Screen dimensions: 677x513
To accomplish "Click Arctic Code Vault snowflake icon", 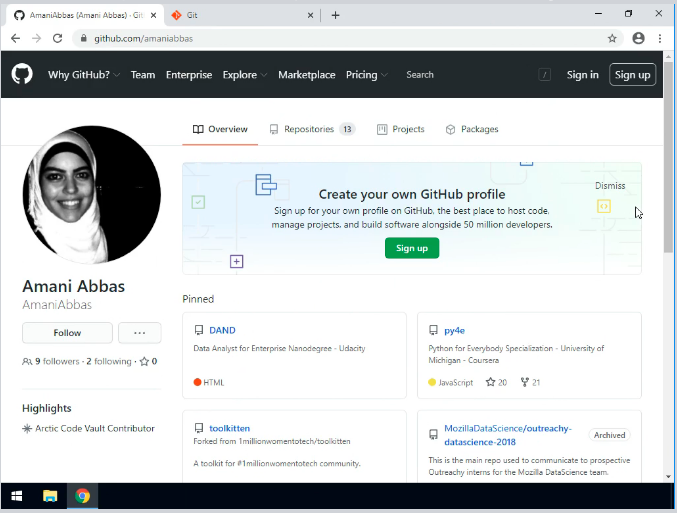I will tap(27, 428).
